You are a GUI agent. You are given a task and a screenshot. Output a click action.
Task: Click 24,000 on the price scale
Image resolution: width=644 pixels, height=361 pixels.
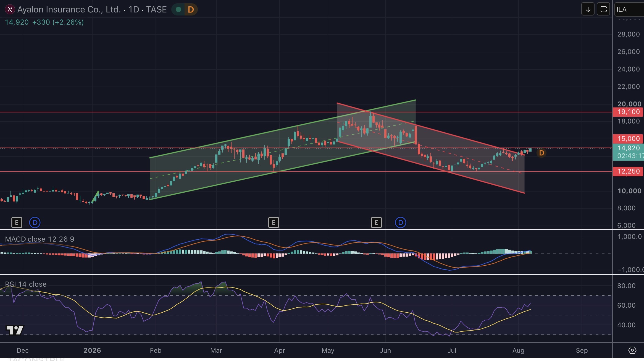point(629,69)
